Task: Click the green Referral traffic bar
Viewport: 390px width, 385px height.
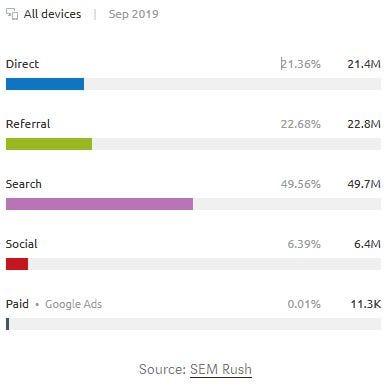Action: pyautogui.click(x=49, y=144)
